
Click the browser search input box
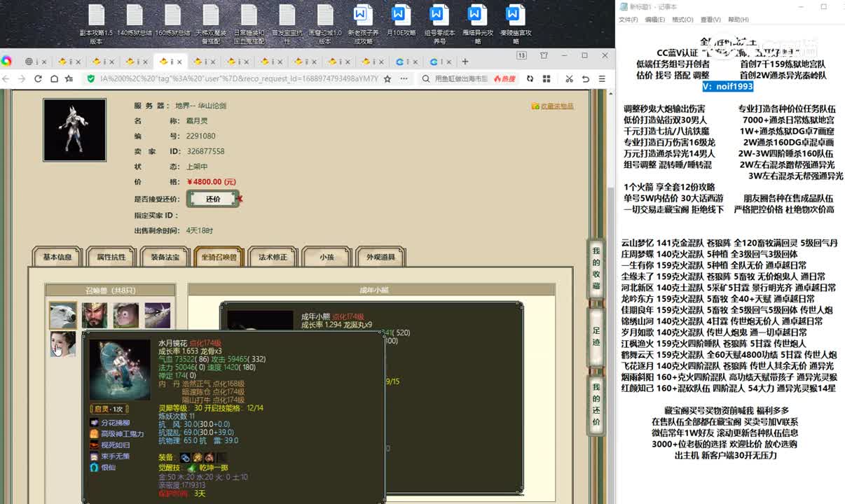point(462,79)
